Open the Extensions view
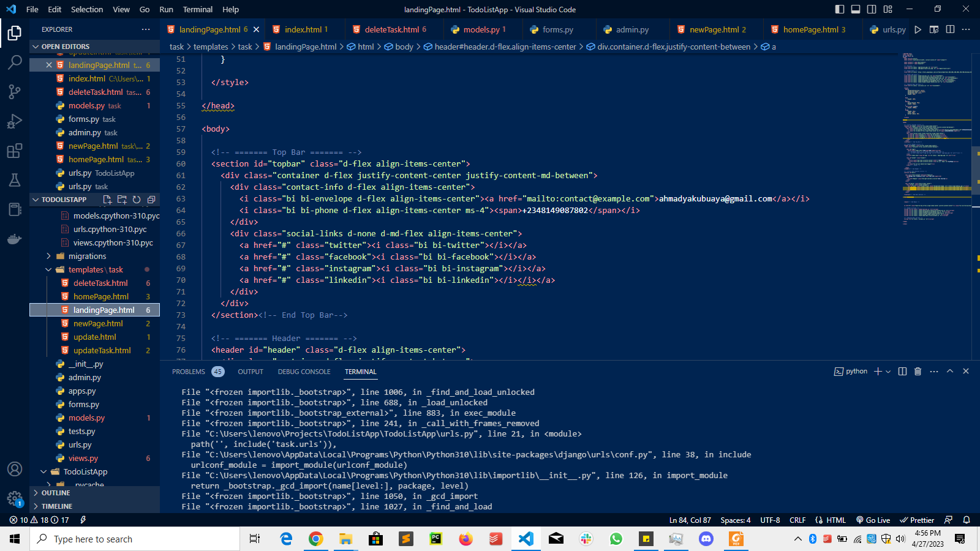 [x=15, y=151]
